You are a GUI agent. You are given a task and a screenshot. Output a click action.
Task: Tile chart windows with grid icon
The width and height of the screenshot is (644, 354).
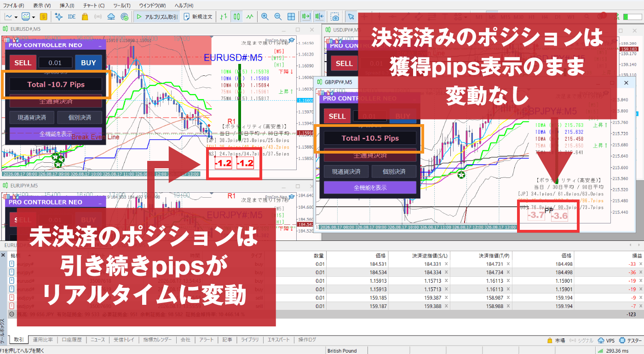coord(291,17)
